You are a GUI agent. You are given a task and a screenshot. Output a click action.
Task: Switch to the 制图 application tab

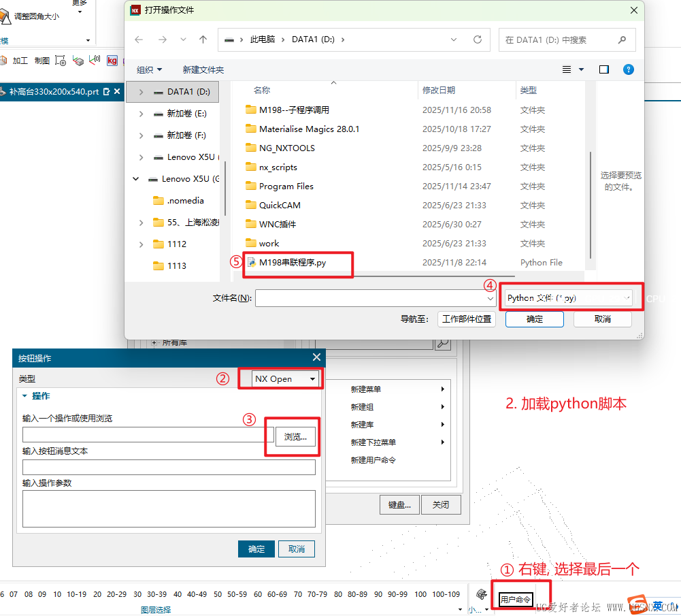(x=42, y=61)
